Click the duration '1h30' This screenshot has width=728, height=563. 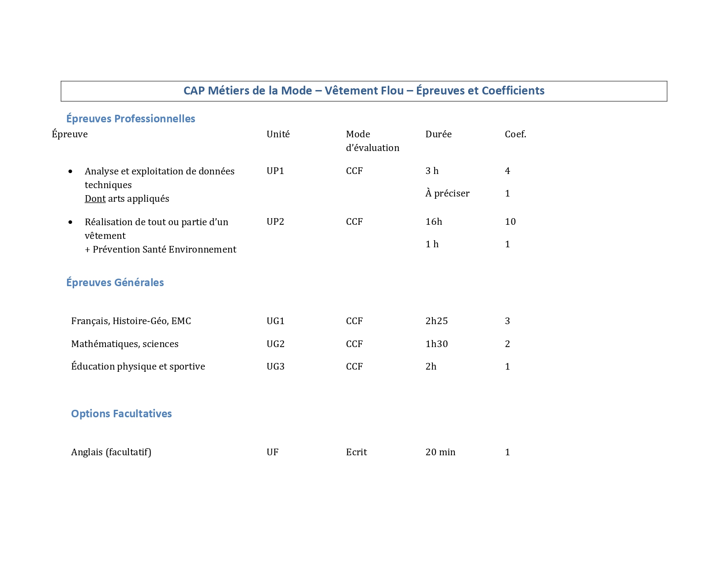pos(437,344)
